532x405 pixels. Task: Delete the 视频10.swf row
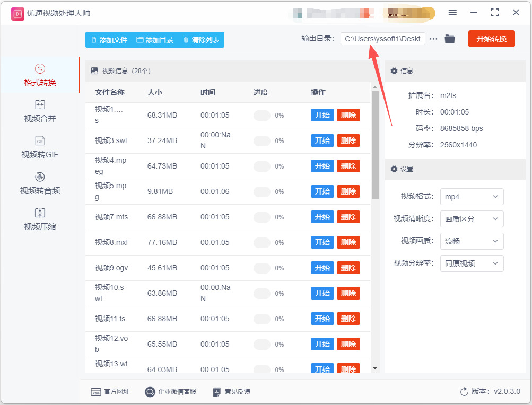(x=348, y=293)
